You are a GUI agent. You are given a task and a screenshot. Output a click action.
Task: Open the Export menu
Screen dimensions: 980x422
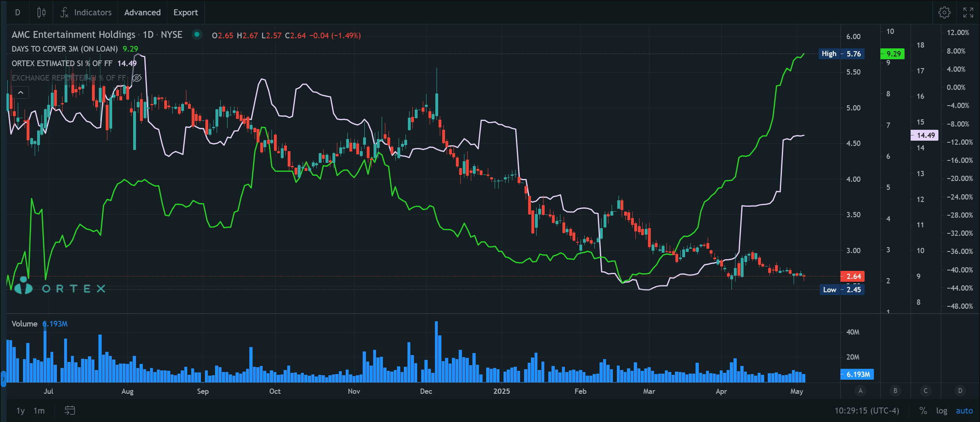[x=185, y=12]
